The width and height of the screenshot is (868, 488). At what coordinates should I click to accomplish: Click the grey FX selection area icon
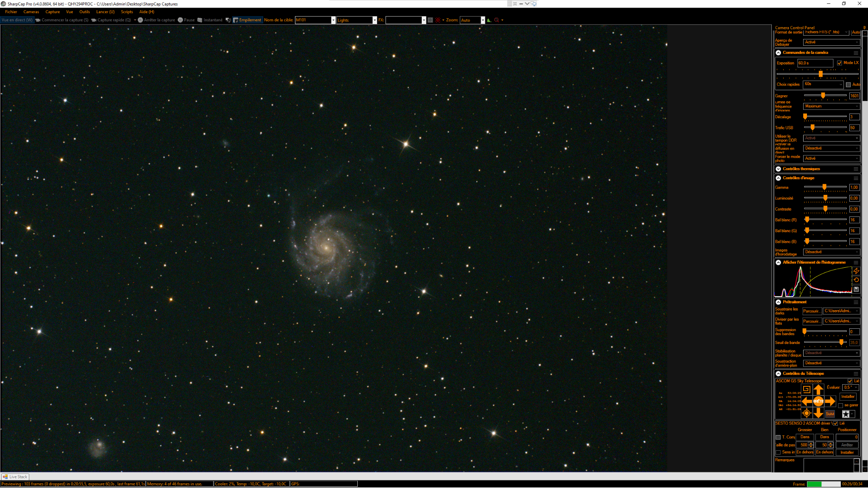coord(430,20)
